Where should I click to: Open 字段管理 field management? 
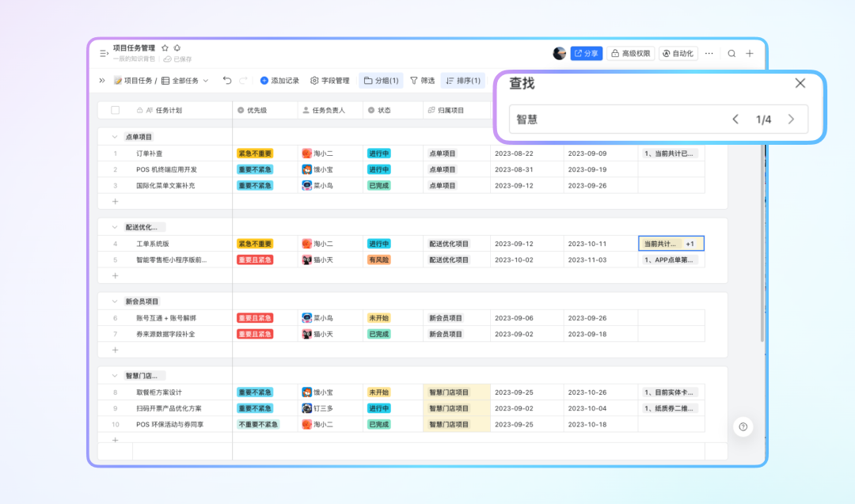[x=330, y=81]
